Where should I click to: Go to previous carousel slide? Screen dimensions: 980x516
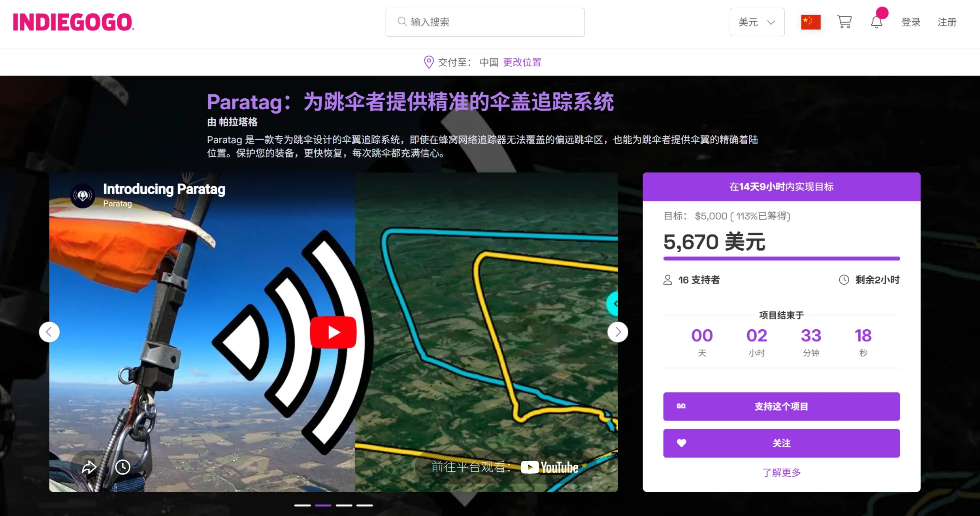(49, 332)
